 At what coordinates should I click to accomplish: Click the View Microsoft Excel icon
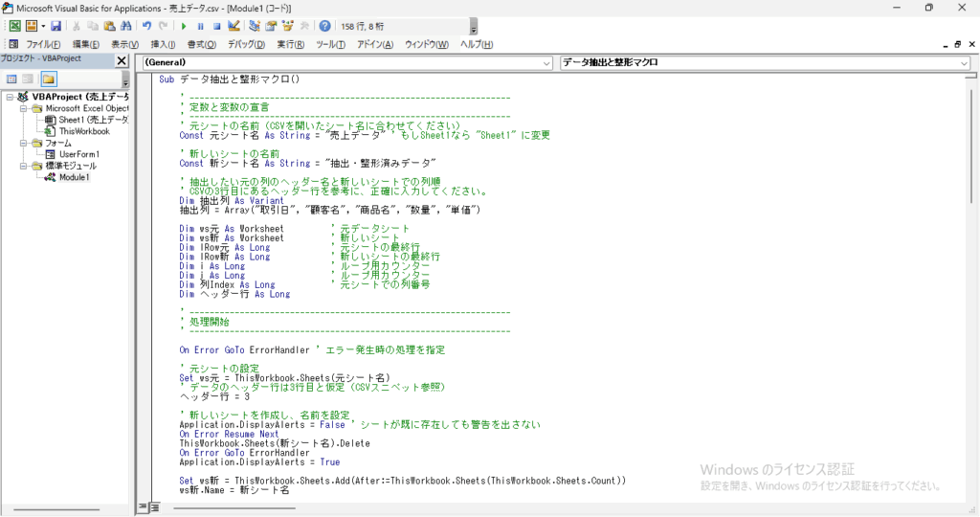[15, 26]
